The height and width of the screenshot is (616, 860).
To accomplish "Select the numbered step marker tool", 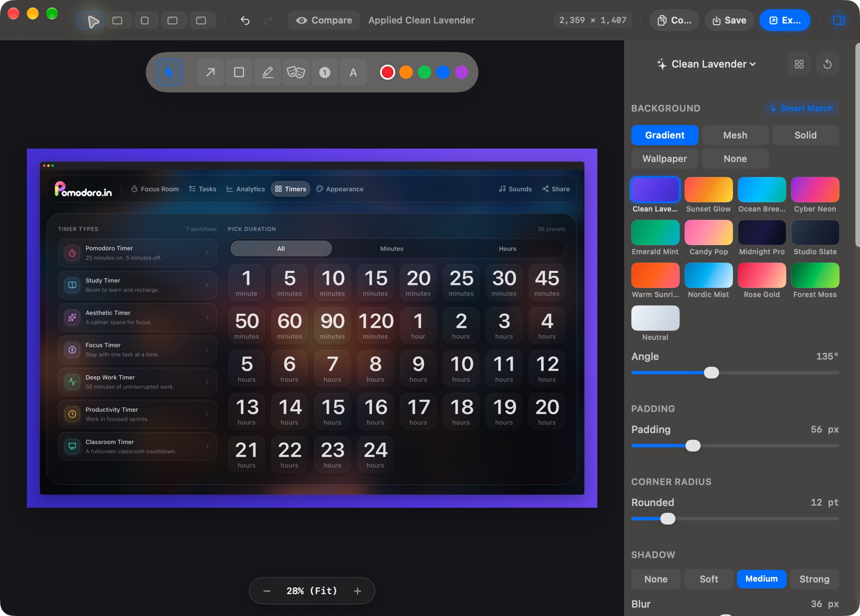I will [324, 73].
